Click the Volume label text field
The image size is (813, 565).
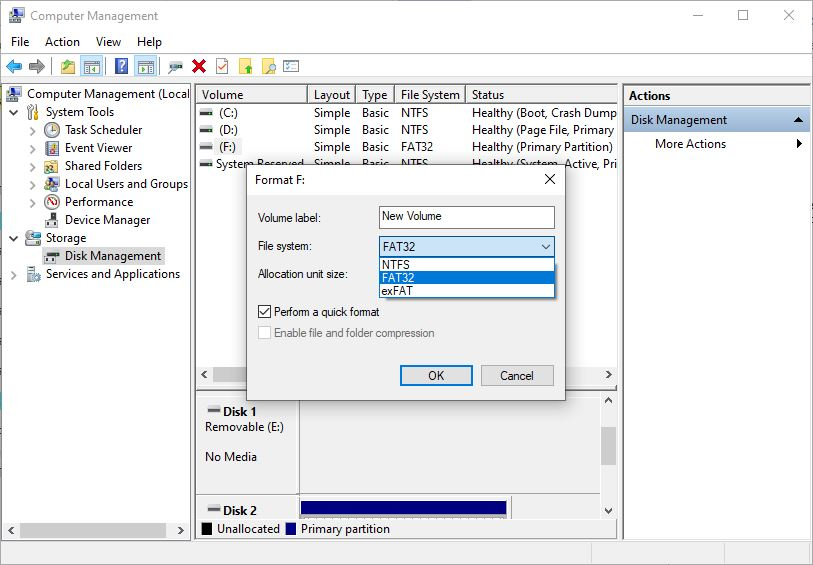click(466, 217)
